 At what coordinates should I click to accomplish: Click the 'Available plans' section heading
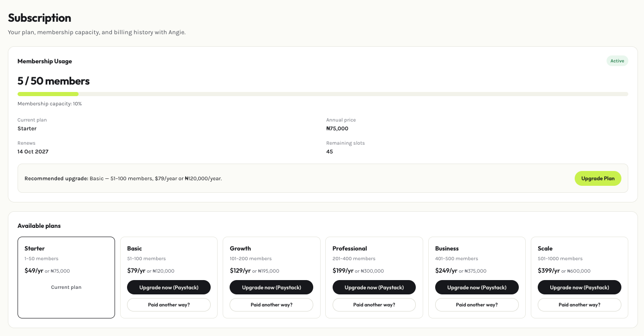39,226
